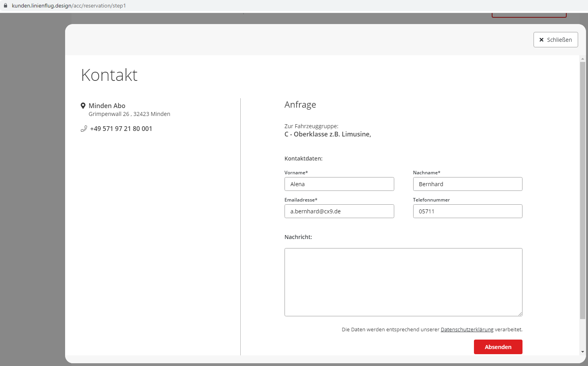Click the dialog's vertical scrollbar thumb
Image resolution: width=588 pixels, height=366 pixels.
pyautogui.click(x=582, y=189)
